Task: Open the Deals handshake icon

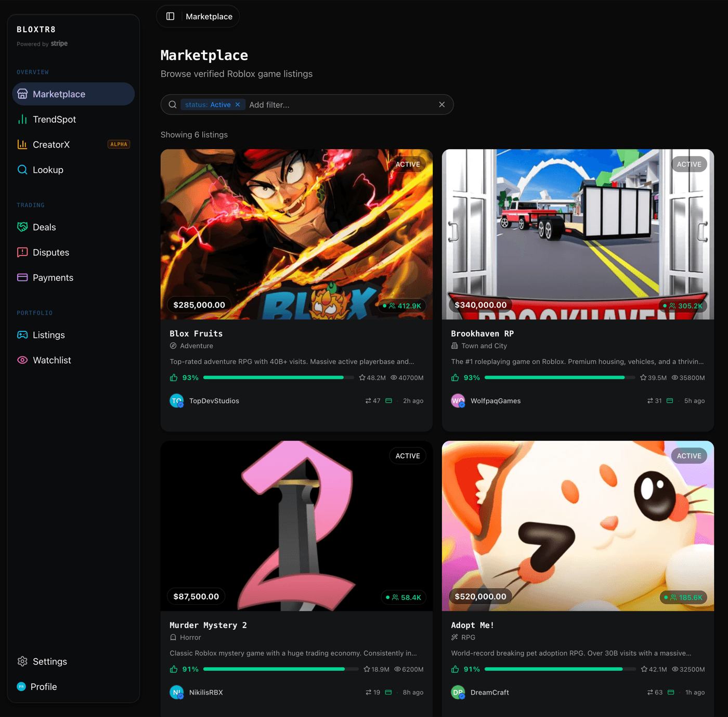Action: (22, 227)
